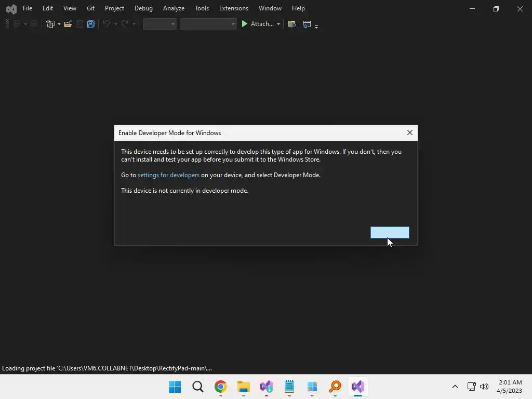Image resolution: width=532 pixels, height=399 pixels.
Task: Open the clock and date flyout
Action: click(x=509, y=387)
